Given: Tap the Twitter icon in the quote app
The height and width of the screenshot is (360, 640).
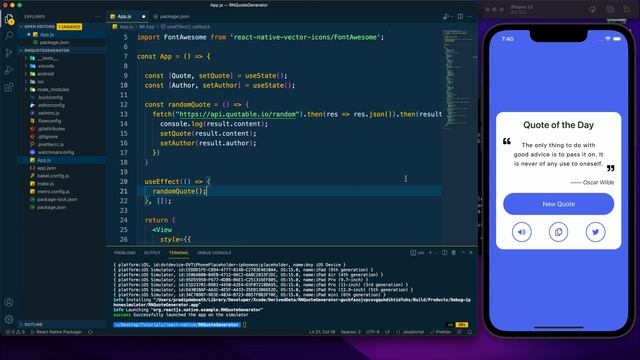Looking at the screenshot, I should 596,232.
